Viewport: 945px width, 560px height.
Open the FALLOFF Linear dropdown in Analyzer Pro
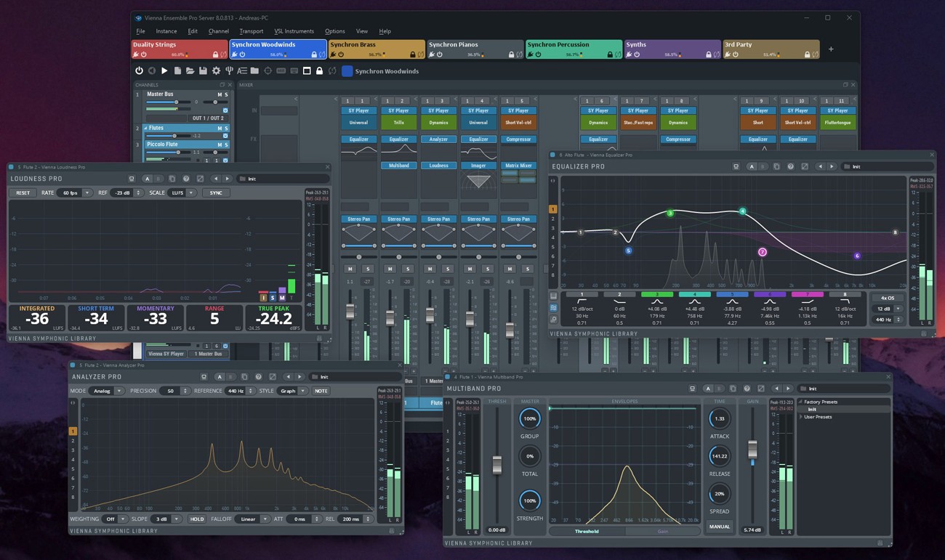253,519
